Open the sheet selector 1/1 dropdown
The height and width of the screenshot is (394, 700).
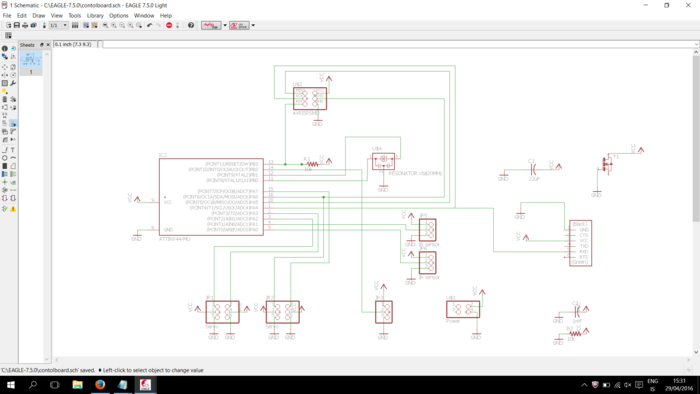pyautogui.click(x=59, y=25)
